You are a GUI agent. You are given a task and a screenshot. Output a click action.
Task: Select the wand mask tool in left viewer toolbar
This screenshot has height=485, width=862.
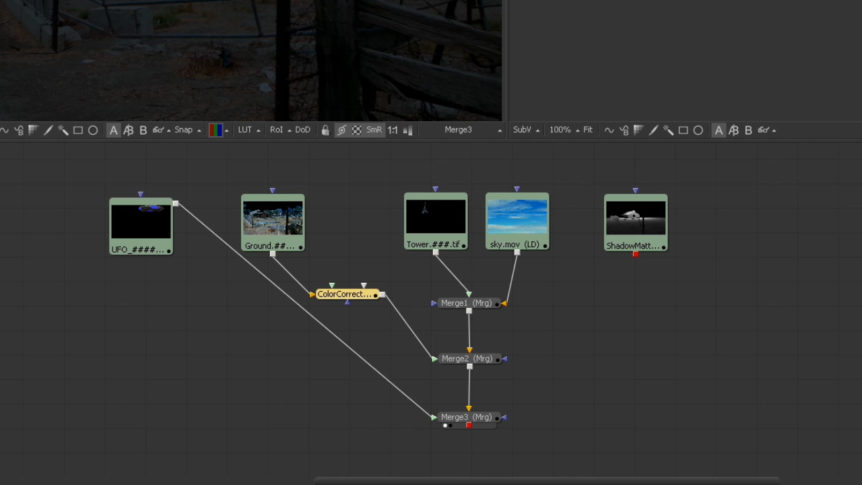tap(63, 130)
